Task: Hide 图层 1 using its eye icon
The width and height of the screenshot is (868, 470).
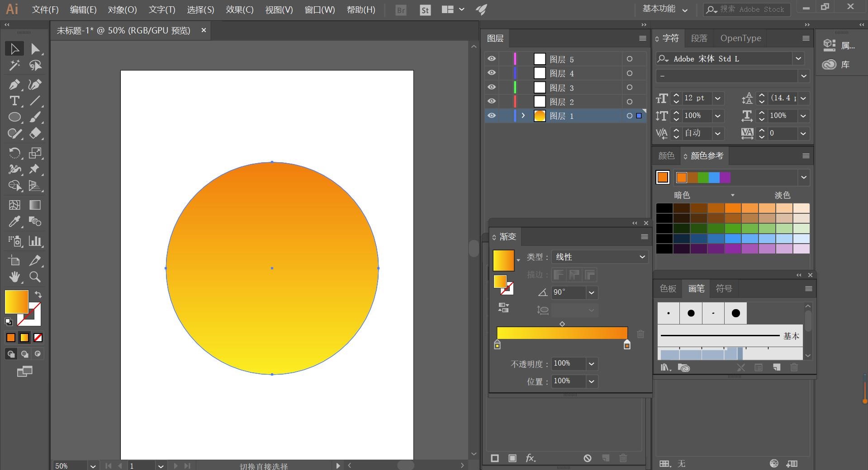Action: [x=491, y=116]
